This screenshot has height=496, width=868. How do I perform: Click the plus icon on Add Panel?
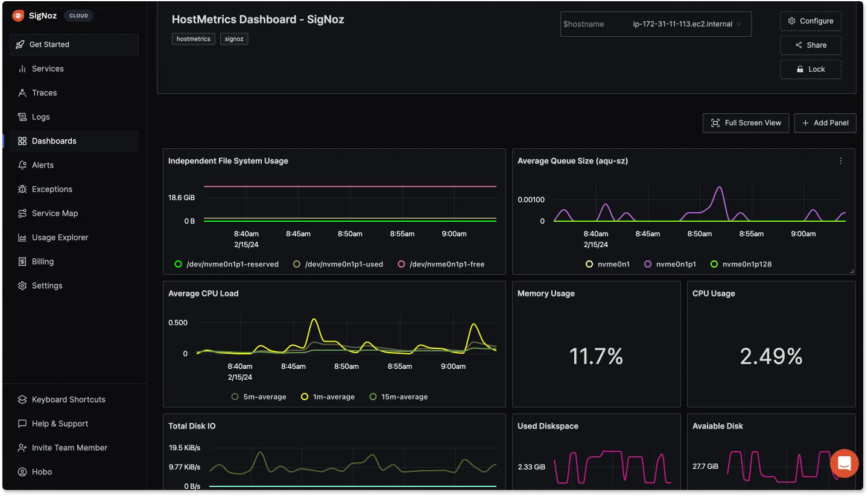(x=806, y=123)
